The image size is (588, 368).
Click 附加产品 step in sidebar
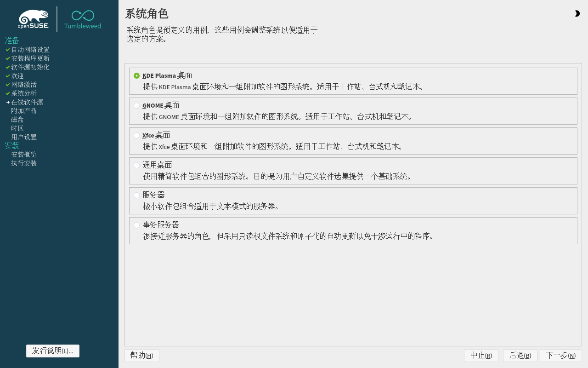pos(24,111)
